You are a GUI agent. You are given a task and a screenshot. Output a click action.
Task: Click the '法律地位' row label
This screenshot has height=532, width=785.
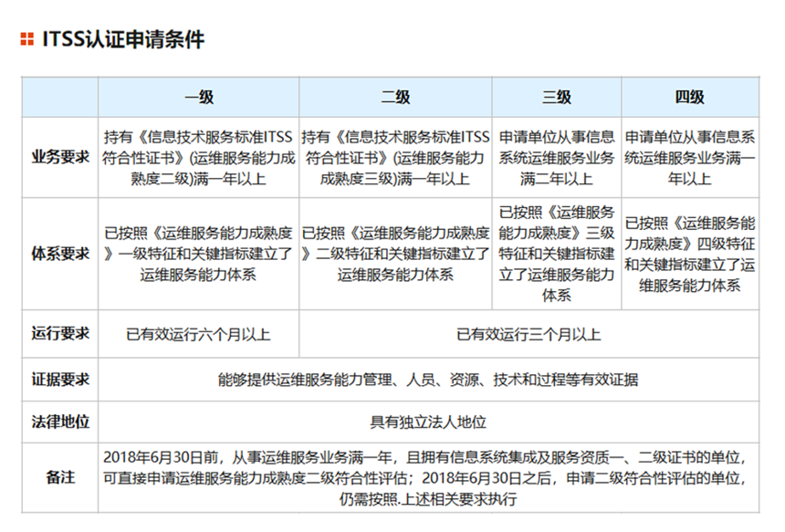[x=60, y=422]
